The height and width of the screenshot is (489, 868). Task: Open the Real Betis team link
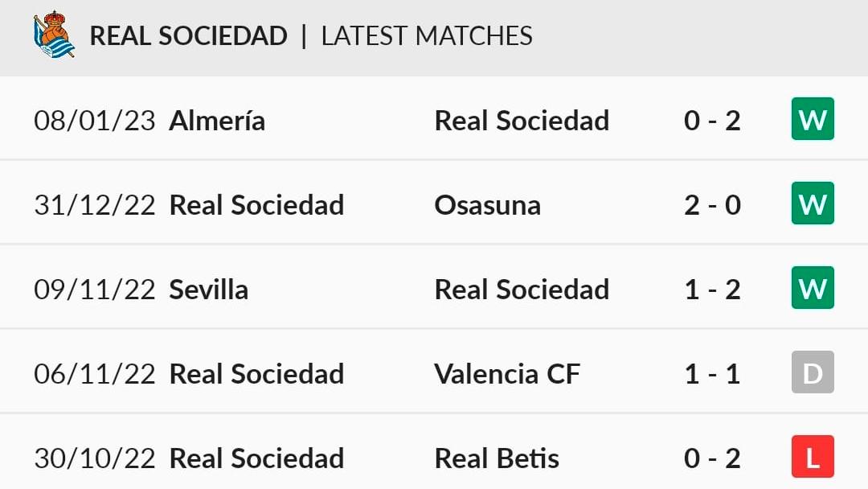[497, 458]
